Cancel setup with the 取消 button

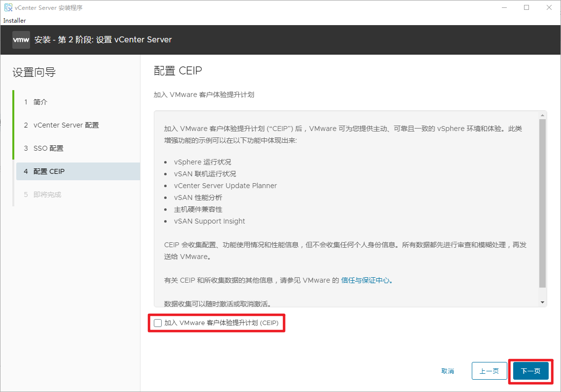[x=448, y=371]
